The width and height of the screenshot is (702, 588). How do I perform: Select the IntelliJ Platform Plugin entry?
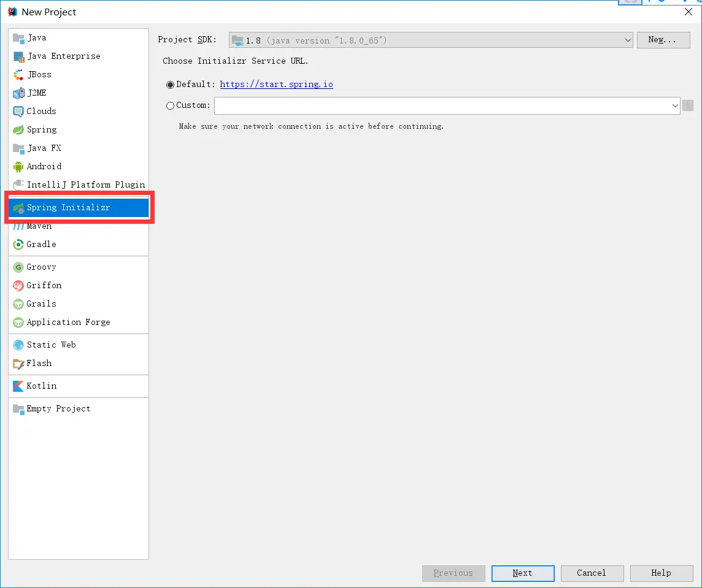coord(79,185)
